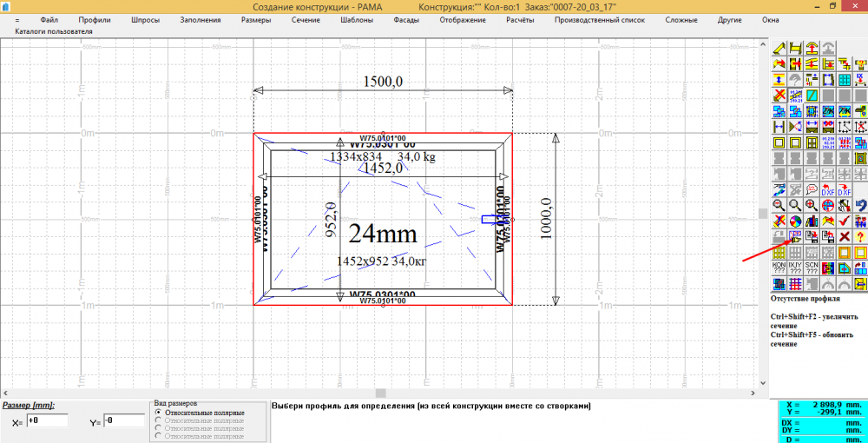Open help via the red question mark icon
868x443 pixels.
[860, 237]
